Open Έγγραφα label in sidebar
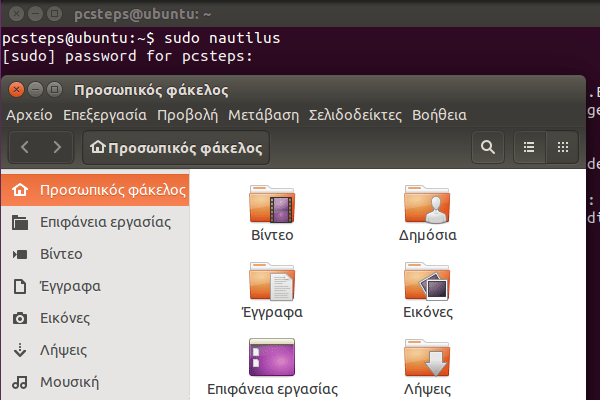Viewport: 600px width, 400px height. pos(70,286)
